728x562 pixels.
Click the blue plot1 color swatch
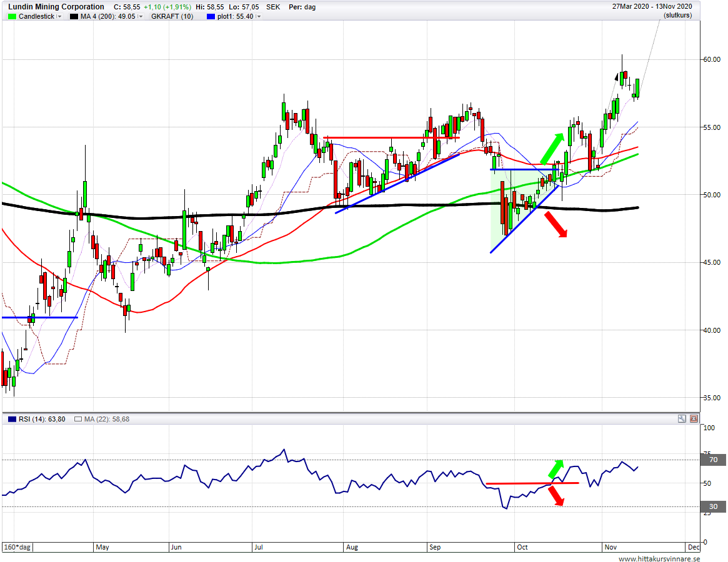click(211, 16)
